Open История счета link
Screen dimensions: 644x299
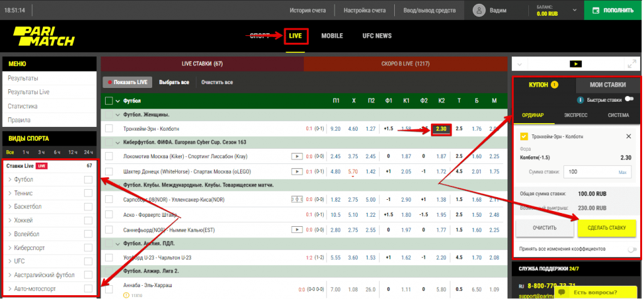pyautogui.click(x=308, y=10)
